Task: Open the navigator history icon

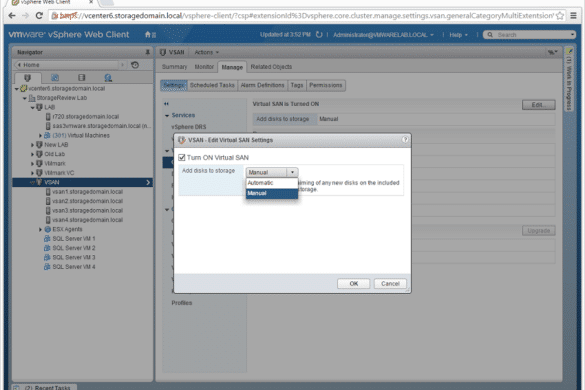Action: click(x=135, y=65)
